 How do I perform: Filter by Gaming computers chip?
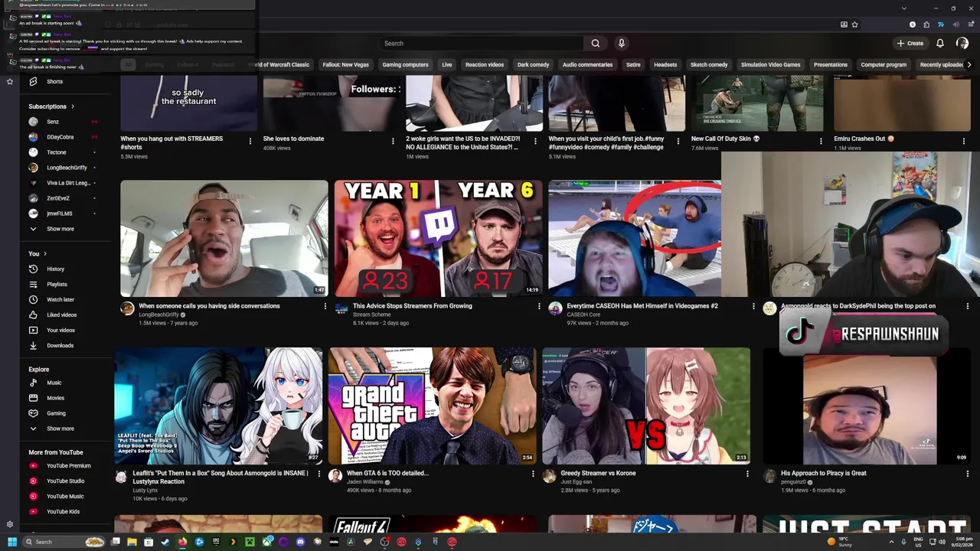pyautogui.click(x=405, y=65)
